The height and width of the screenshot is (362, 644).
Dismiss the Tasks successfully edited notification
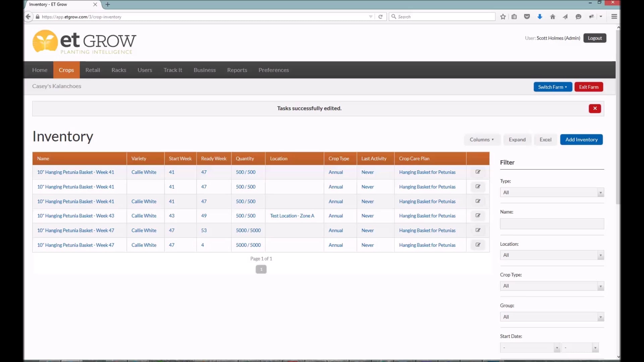point(594,108)
